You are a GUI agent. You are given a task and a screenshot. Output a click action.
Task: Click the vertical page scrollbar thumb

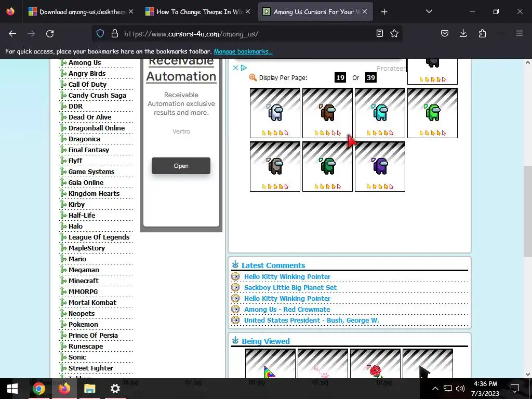527,211
